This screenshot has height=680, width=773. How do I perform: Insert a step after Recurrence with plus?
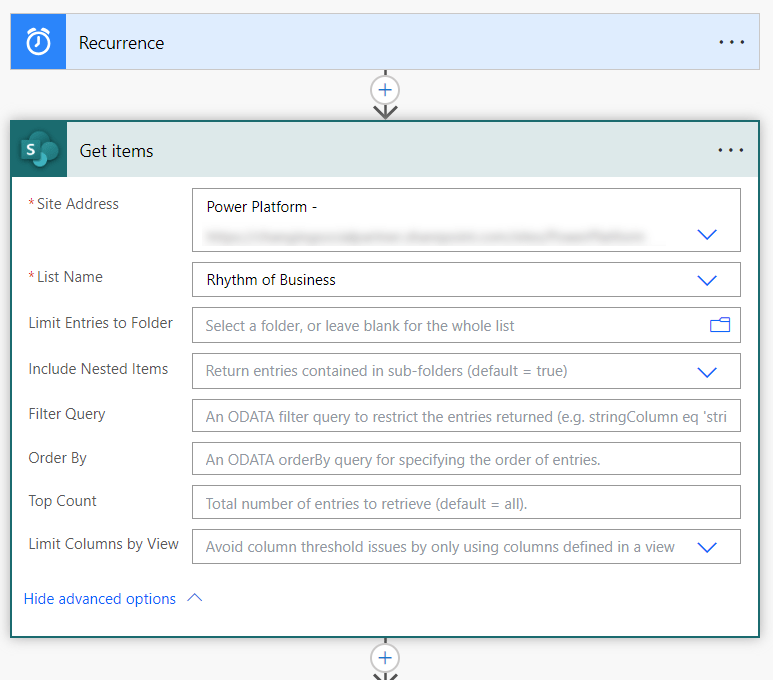pyautogui.click(x=385, y=90)
